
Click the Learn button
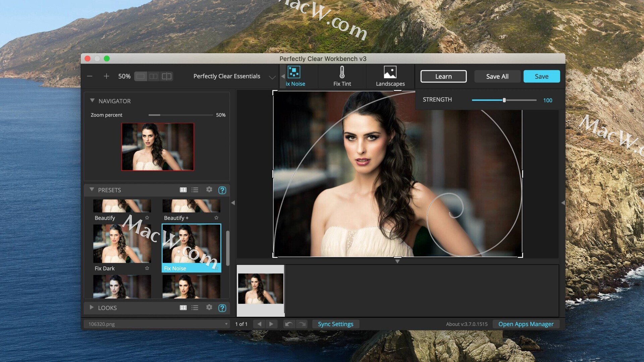point(443,76)
